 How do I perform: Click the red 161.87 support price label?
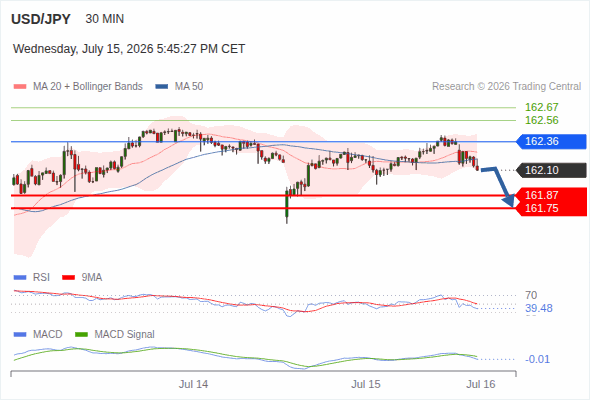click(541, 195)
